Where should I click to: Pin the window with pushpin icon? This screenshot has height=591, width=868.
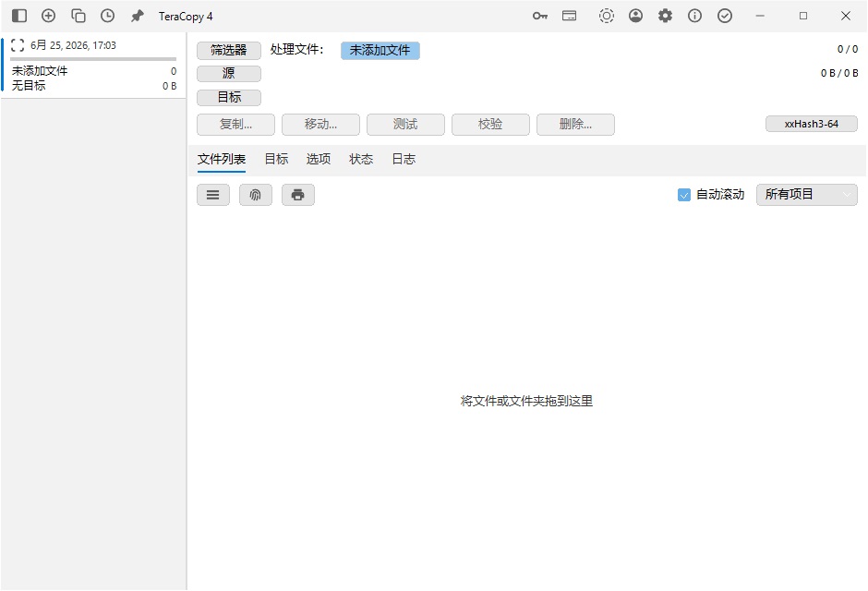pos(137,16)
